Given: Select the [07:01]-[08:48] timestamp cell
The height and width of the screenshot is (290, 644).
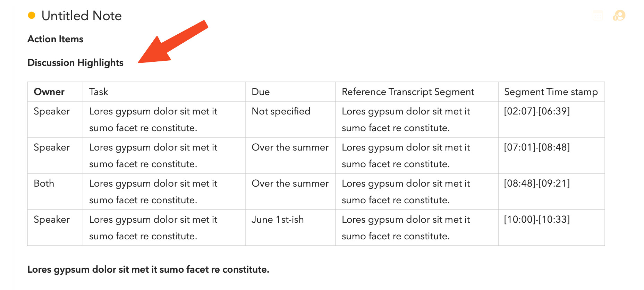Looking at the screenshot, I should coord(537,147).
